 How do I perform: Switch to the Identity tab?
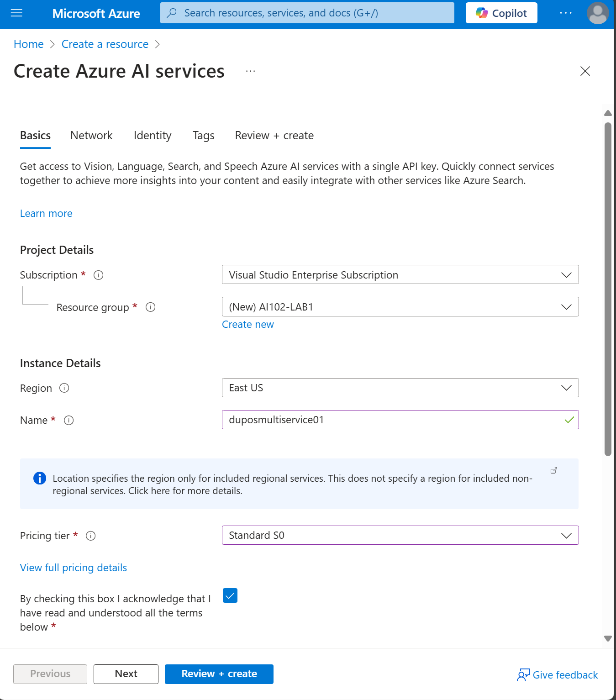coord(153,136)
